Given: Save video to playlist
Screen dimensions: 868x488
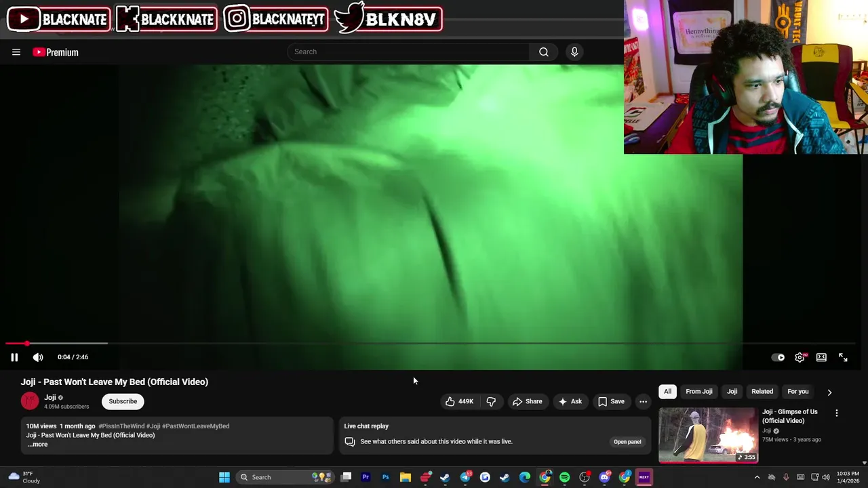Looking at the screenshot, I should (611, 401).
